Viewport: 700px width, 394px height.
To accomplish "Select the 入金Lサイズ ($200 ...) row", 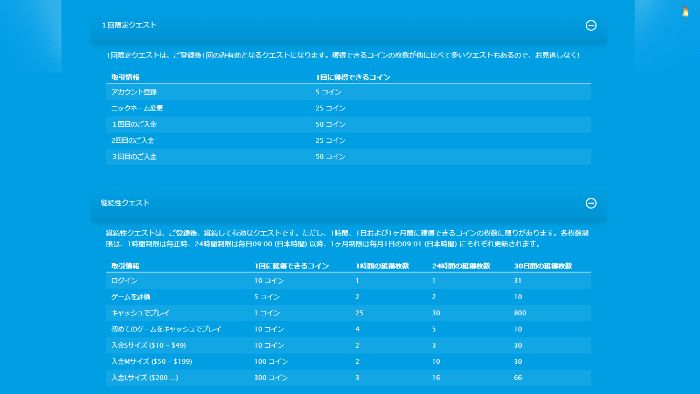I will pos(348,377).
